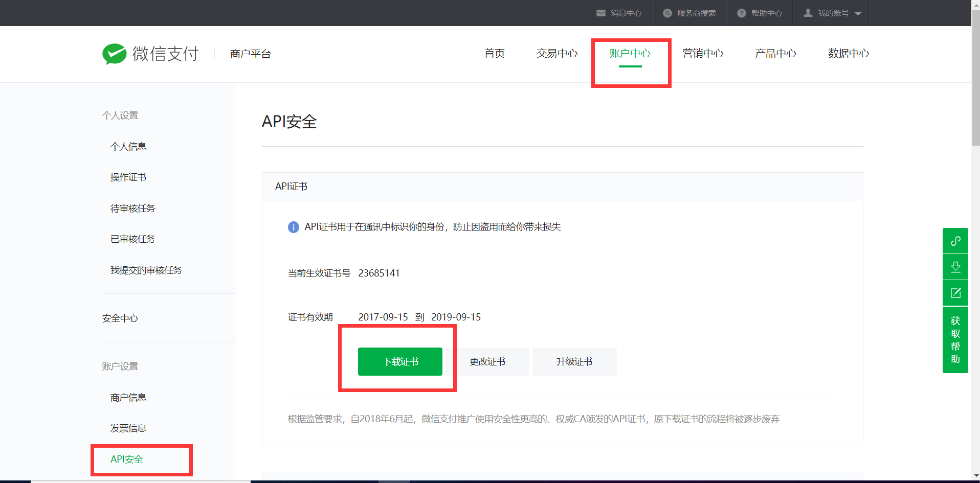This screenshot has width=980, height=483.
Task: Open the 营销中心 navigation tab
Action: tap(703, 53)
